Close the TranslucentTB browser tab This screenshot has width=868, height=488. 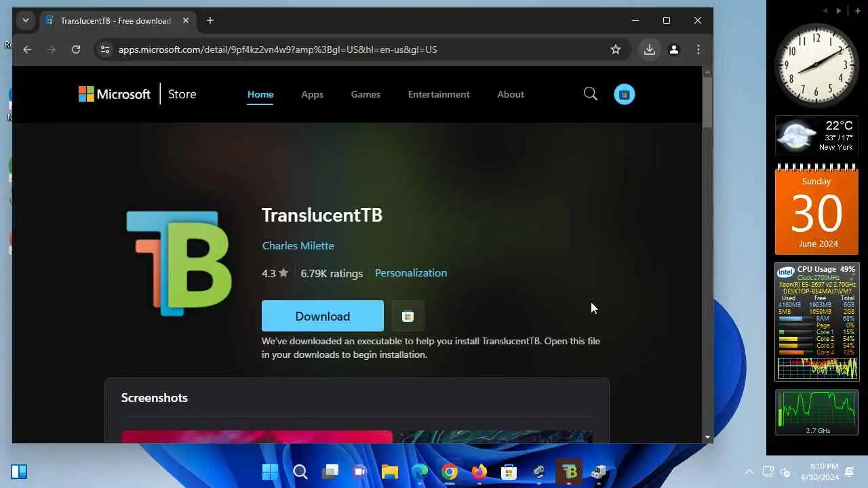point(184,21)
